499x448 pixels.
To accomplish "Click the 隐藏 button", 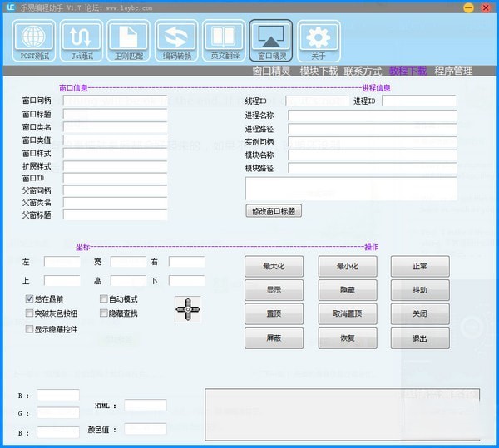I will (x=348, y=290).
